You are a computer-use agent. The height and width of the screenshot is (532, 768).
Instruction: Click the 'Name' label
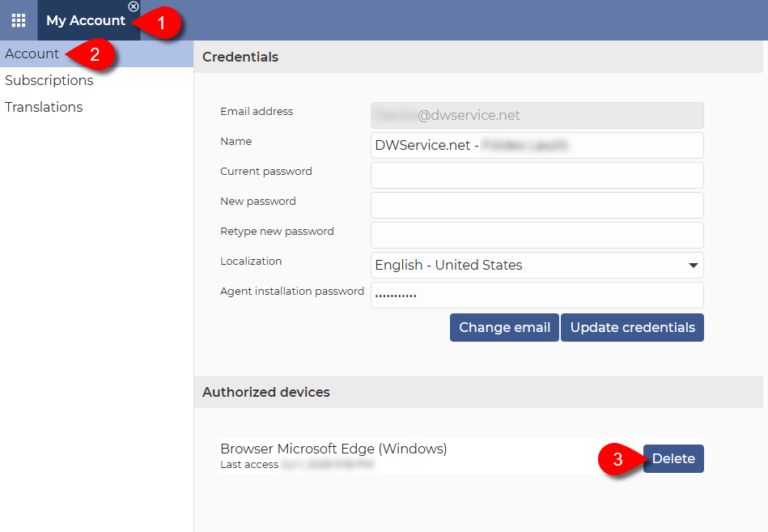(x=236, y=141)
